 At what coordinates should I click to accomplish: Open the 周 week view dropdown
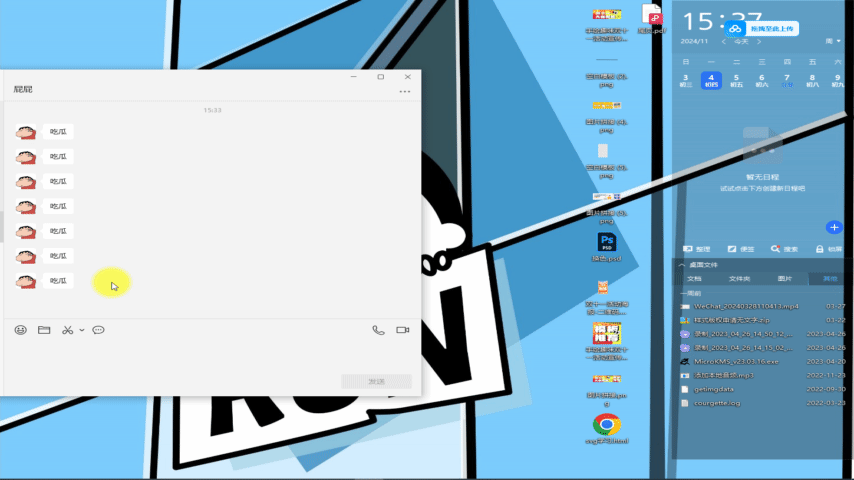tap(833, 41)
